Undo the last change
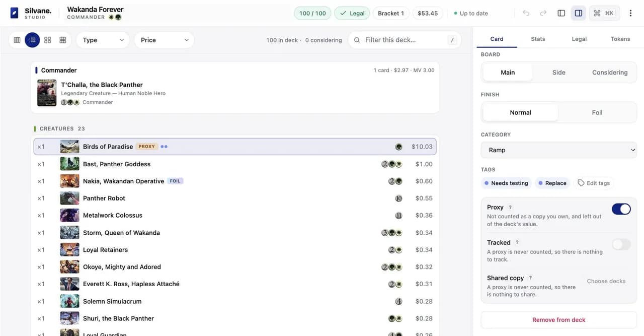This screenshot has height=336, width=644. point(526,13)
